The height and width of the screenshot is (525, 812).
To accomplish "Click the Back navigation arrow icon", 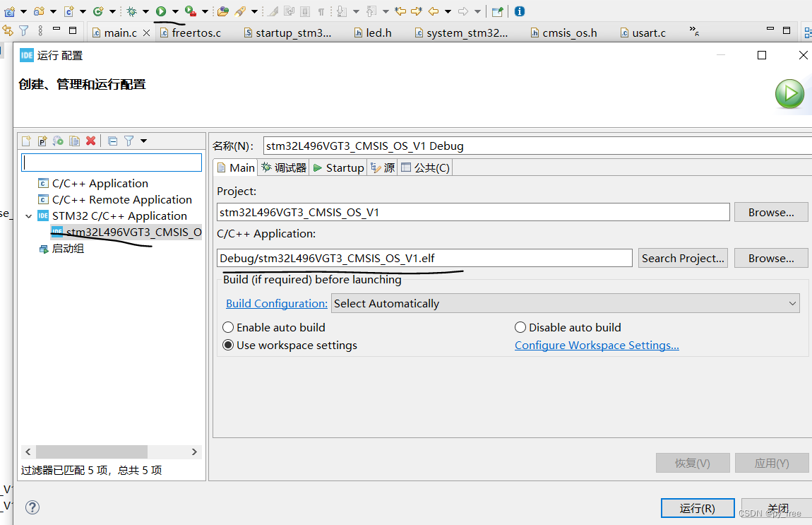I will (434, 11).
